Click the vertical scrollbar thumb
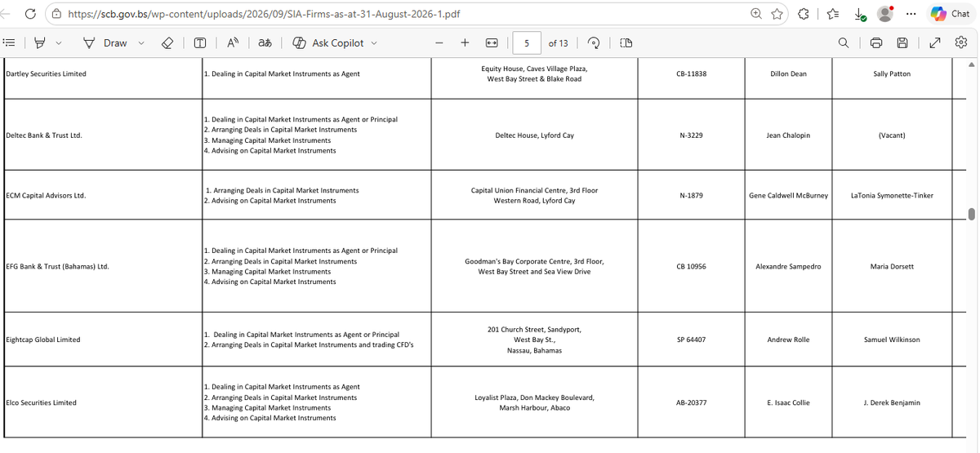The image size is (980, 453). coord(971,215)
